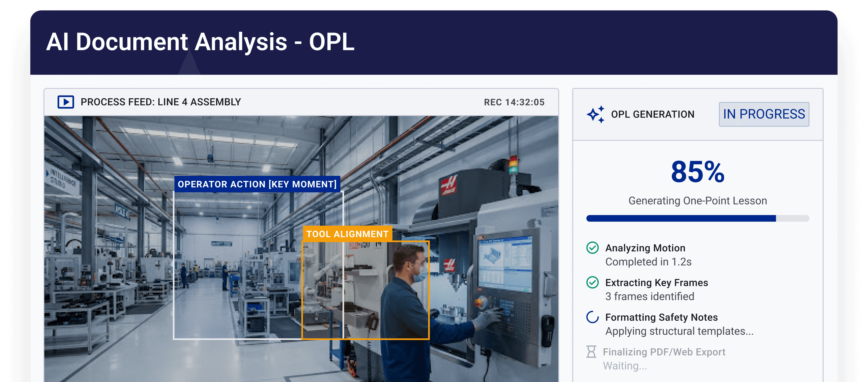Click the Finalizing PDF/Web Export hourglass icon
Image resolution: width=868 pixels, height=382 pixels.
(591, 352)
